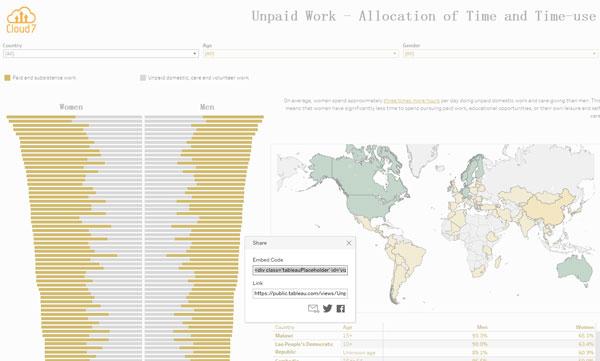
Task: Select China on the map
Action: click(545, 209)
